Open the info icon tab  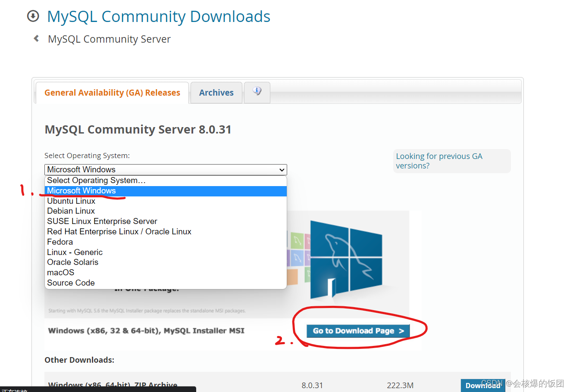point(257,92)
